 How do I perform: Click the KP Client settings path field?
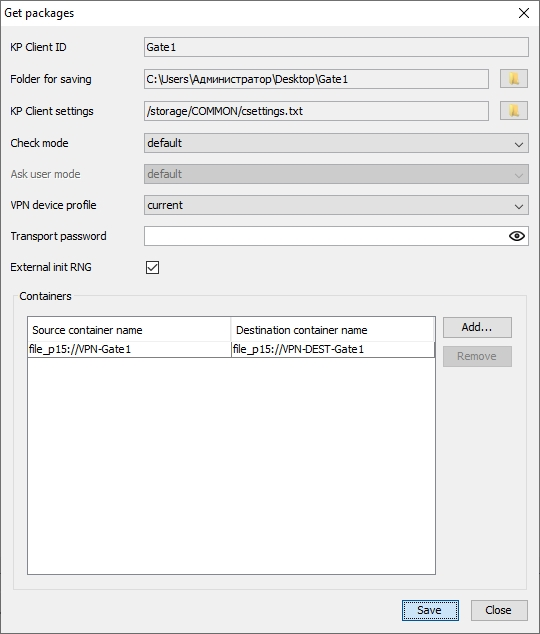point(316,111)
